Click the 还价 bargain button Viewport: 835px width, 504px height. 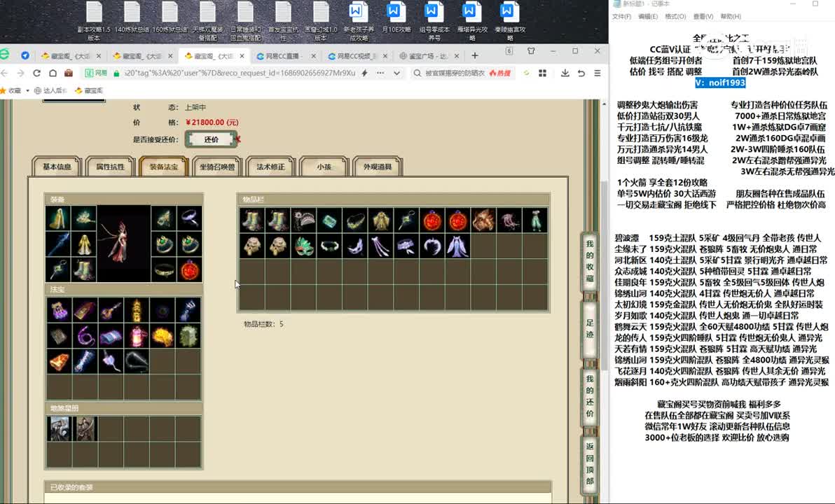pos(211,139)
